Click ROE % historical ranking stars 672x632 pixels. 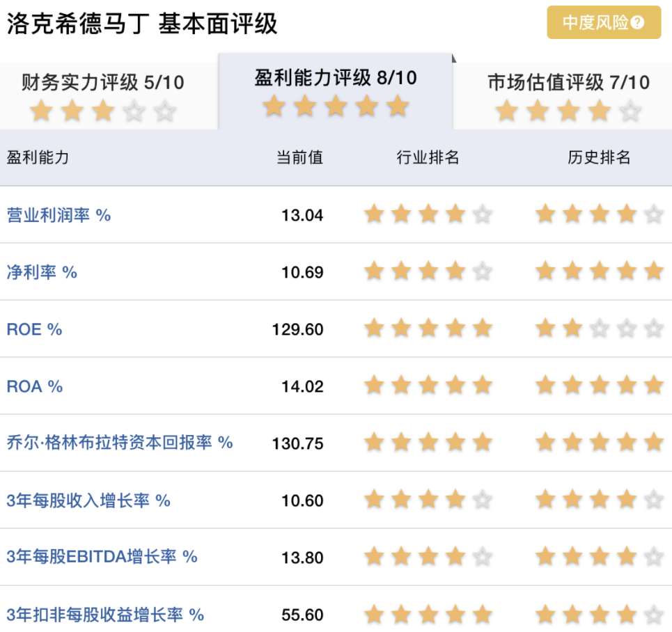coord(600,329)
